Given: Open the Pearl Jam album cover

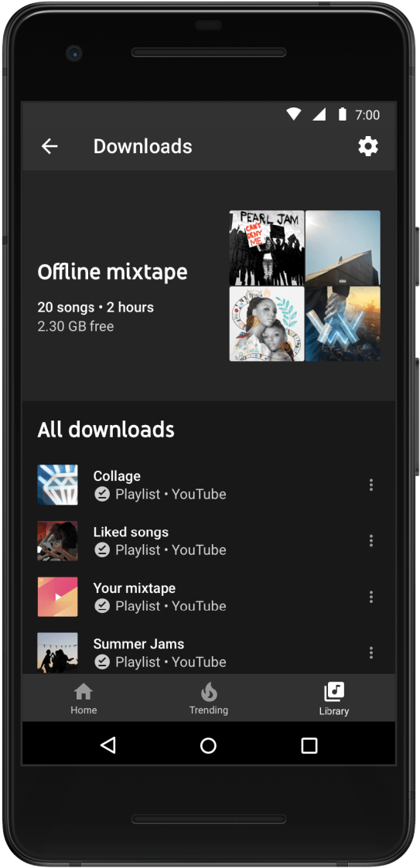Looking at the screenshot, I should pyautogui.click(x=267, y=247).
